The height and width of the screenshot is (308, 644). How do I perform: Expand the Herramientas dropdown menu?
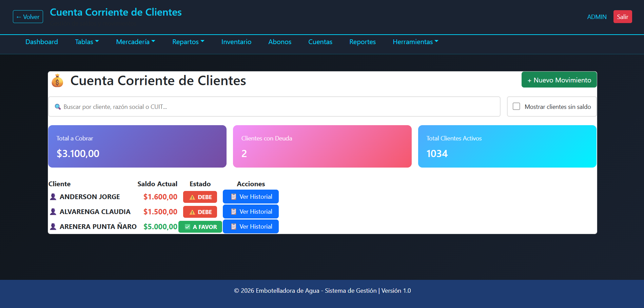pos(415,42)
